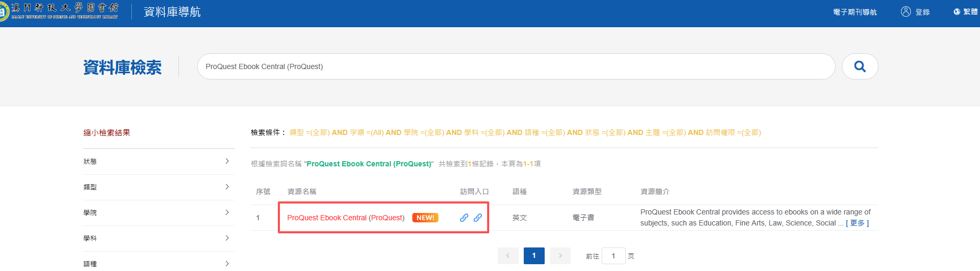This screenshot has width=980, height=271.
Task: Click the second access link icon
Action: (x=478, y=218)
